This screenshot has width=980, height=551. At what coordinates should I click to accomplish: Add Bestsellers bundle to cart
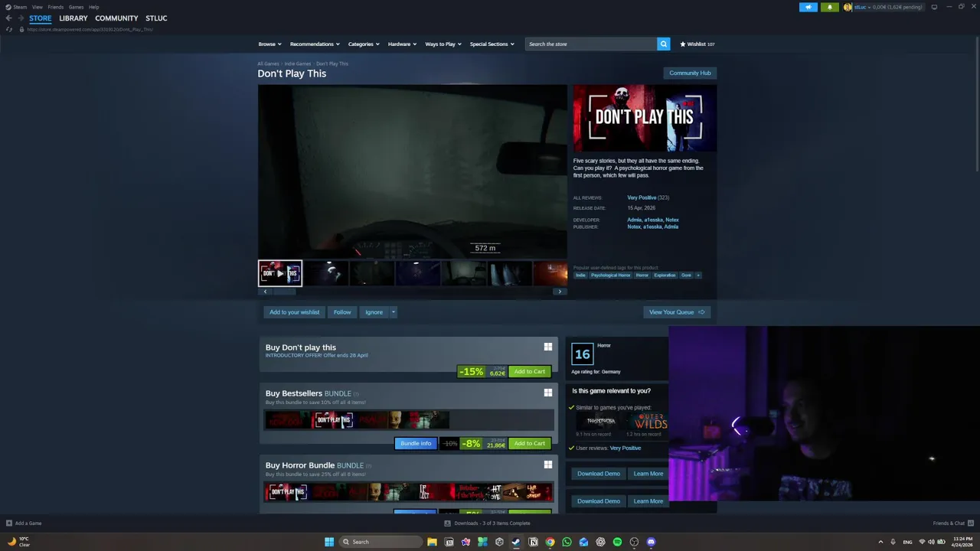point(530,443)
